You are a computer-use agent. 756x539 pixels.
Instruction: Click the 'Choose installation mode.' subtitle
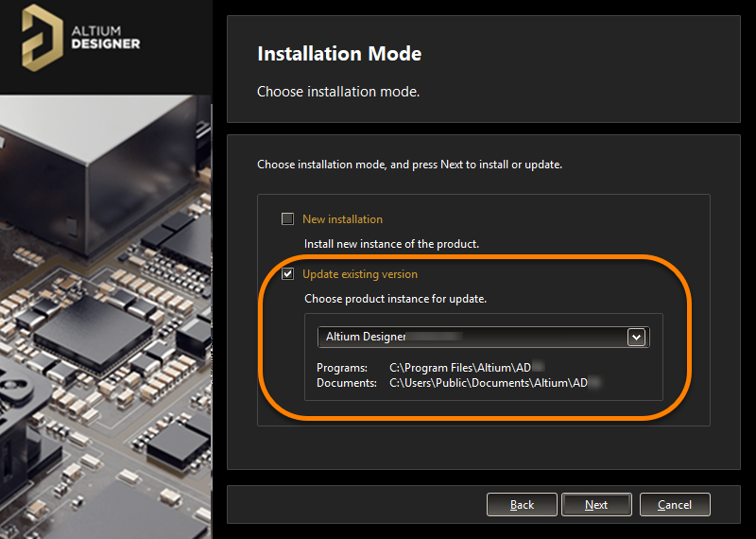click(337, 92)
